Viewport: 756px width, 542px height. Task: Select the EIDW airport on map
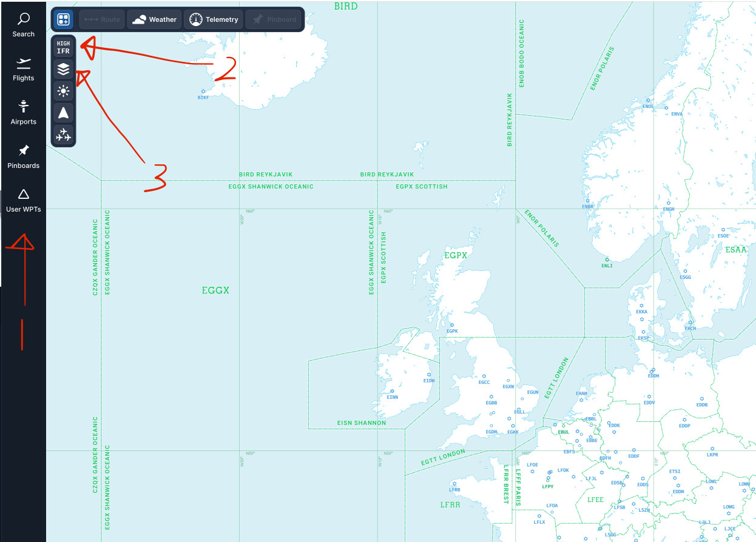pos(430,375)
